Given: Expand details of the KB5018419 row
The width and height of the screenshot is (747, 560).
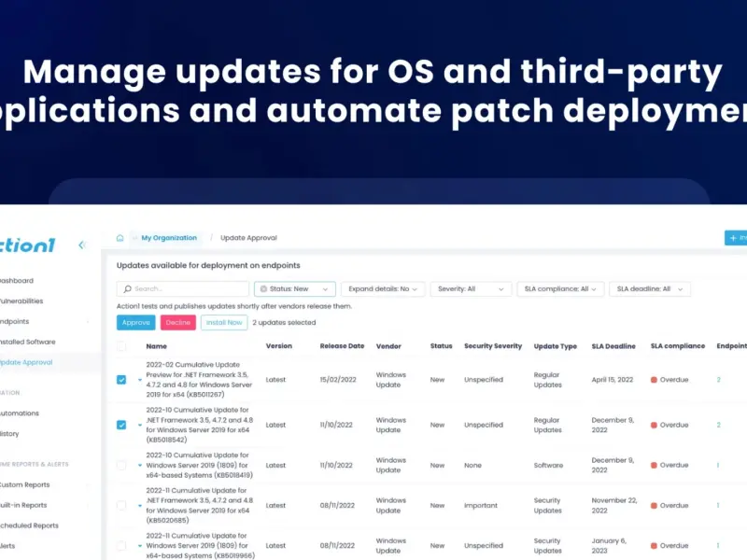Looking at the screenshot, I should 139,466.
